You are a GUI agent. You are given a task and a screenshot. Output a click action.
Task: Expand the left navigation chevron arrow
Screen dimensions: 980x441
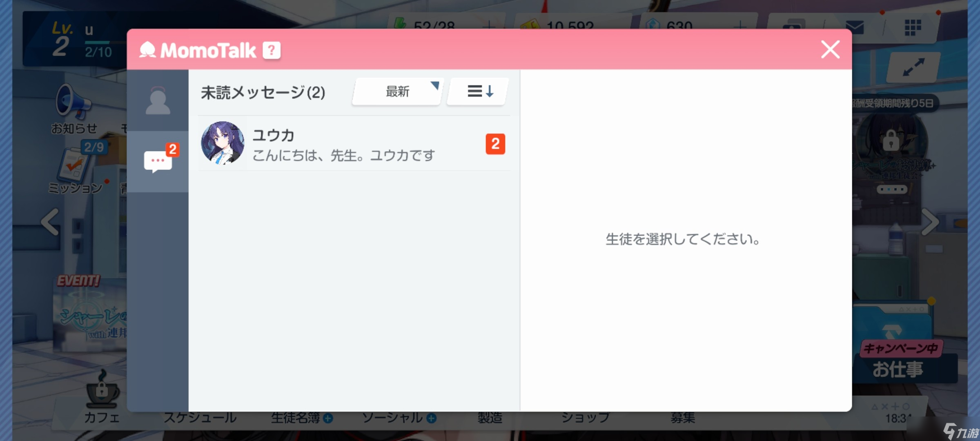pyautogui.click(x=48, y=221)
